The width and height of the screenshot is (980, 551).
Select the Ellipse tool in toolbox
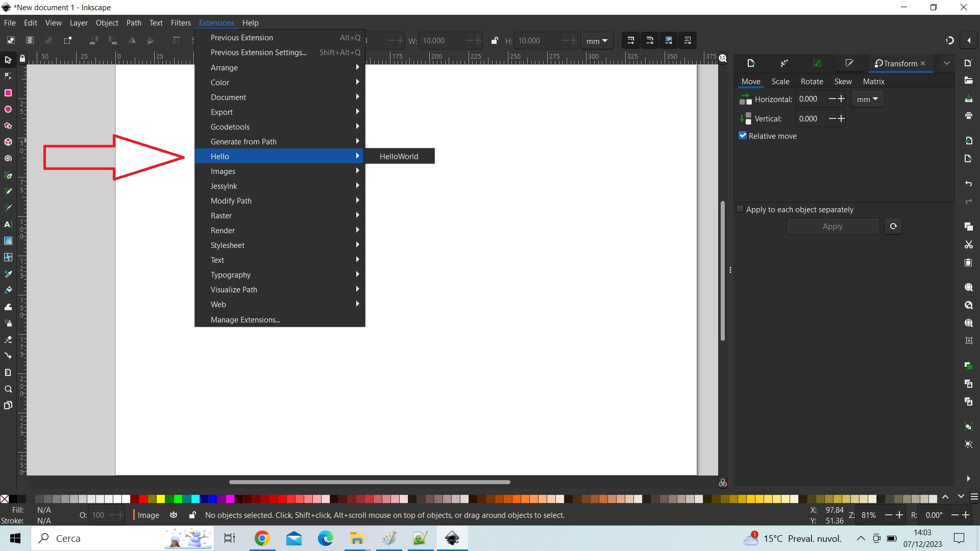pos(8,109)
